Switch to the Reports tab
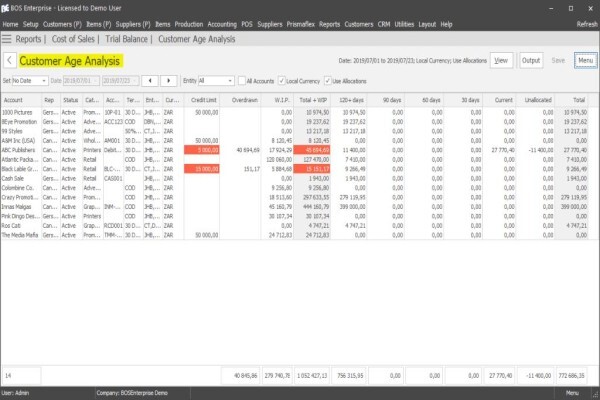The width and height of the screenshot is (600, 400). coord(28,39)
